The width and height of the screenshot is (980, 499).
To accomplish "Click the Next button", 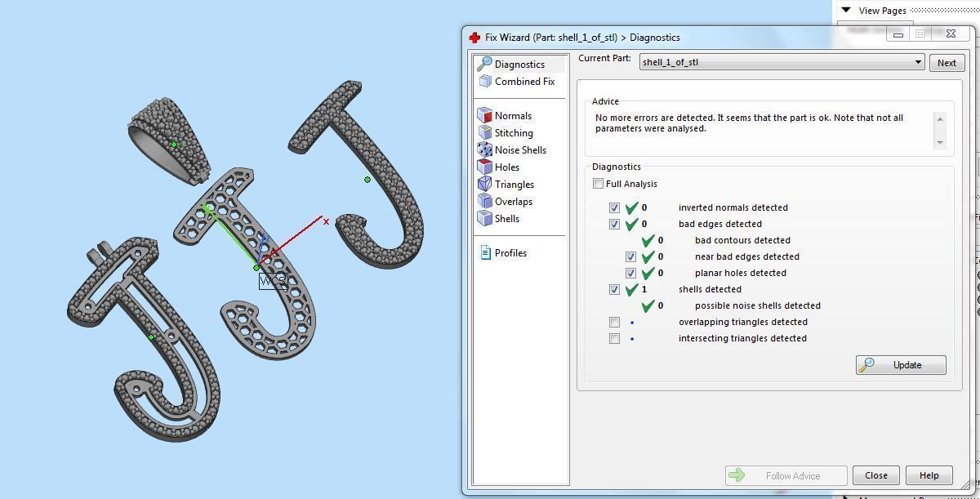I will (947, 63).
